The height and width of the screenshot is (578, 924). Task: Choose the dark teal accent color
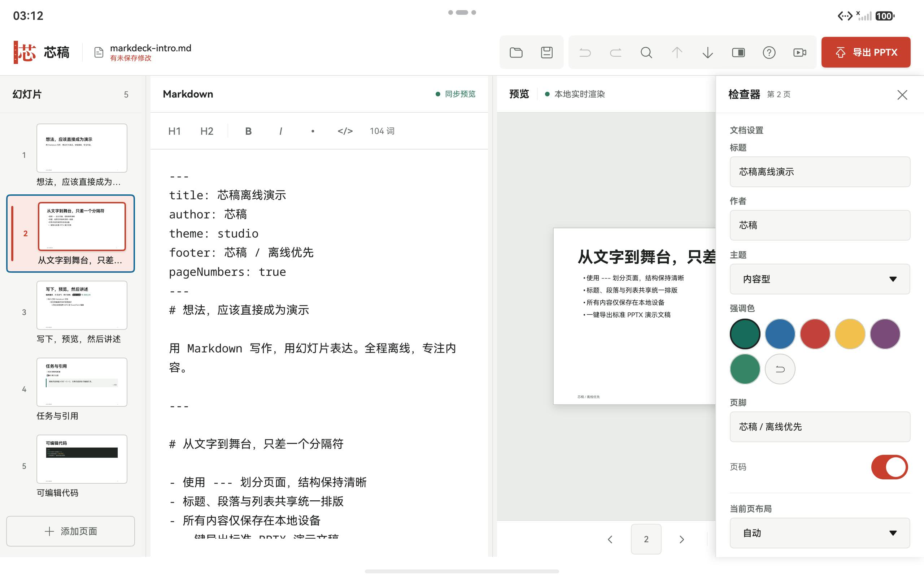[745, 334]
